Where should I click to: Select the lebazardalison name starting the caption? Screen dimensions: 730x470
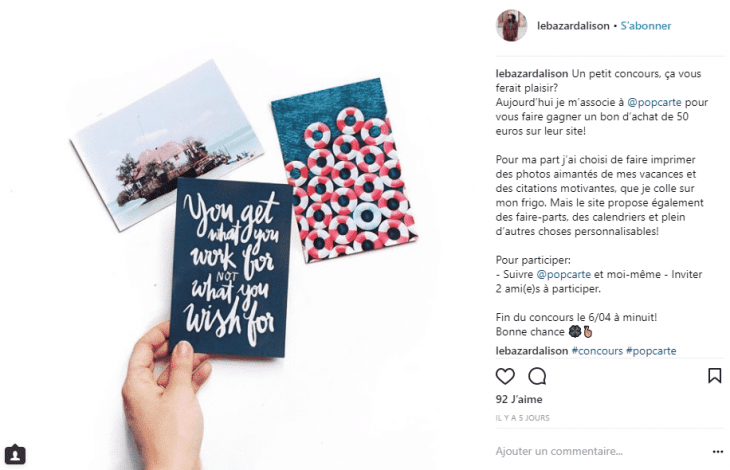(x=532, y=74)
